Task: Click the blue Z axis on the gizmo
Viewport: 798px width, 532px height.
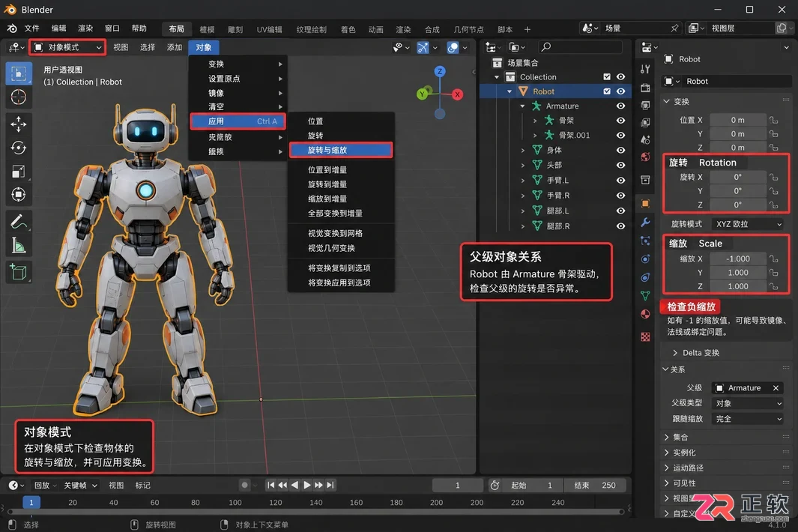Action: 440,71
